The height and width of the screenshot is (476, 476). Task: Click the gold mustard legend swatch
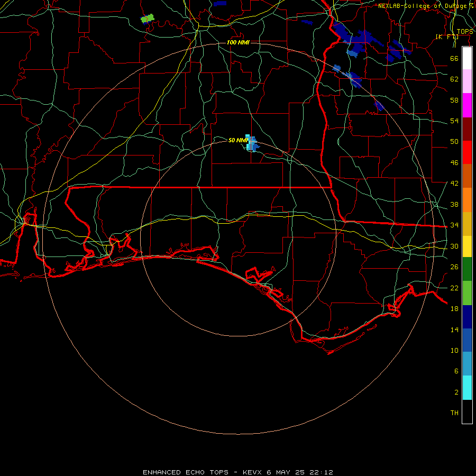[467, 224]
